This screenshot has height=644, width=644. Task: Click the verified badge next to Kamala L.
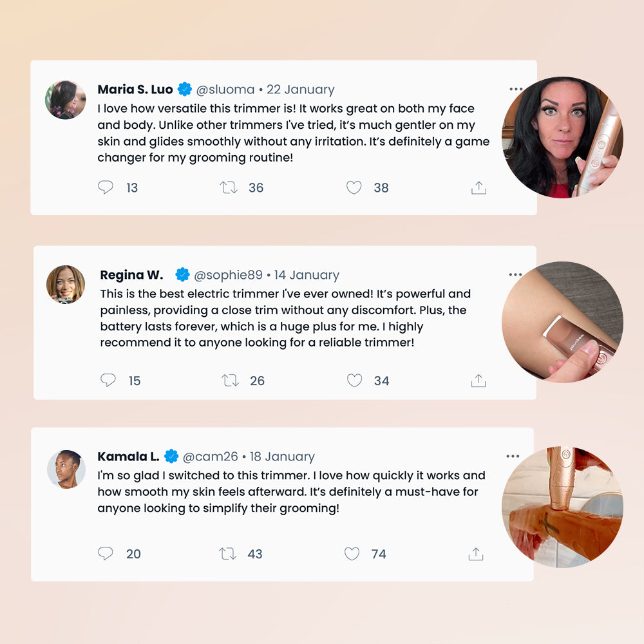point(171,456)
